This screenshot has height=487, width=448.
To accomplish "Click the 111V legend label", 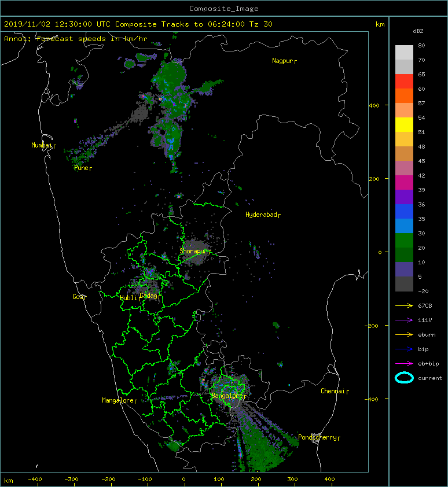I will (x=425, y=320).
